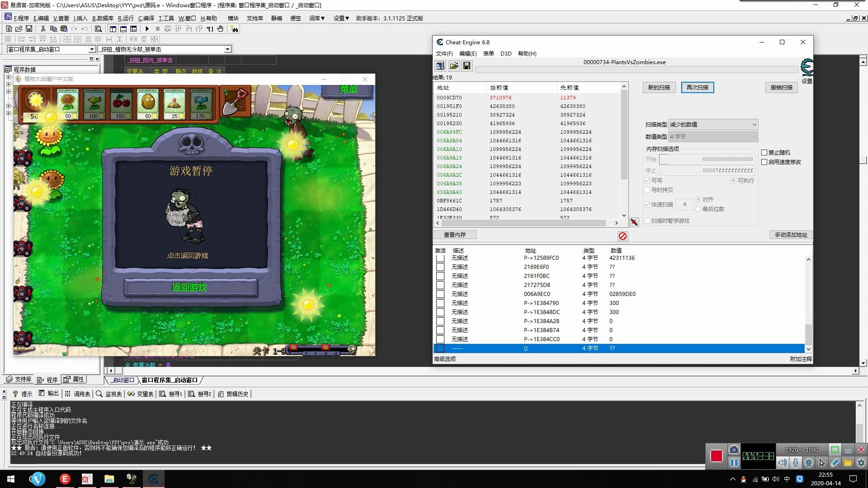Image resolution: width=868 pixels, height=488 pixels.
Task: Open process icon in Cheat Engine
Action: click(440, 66)
